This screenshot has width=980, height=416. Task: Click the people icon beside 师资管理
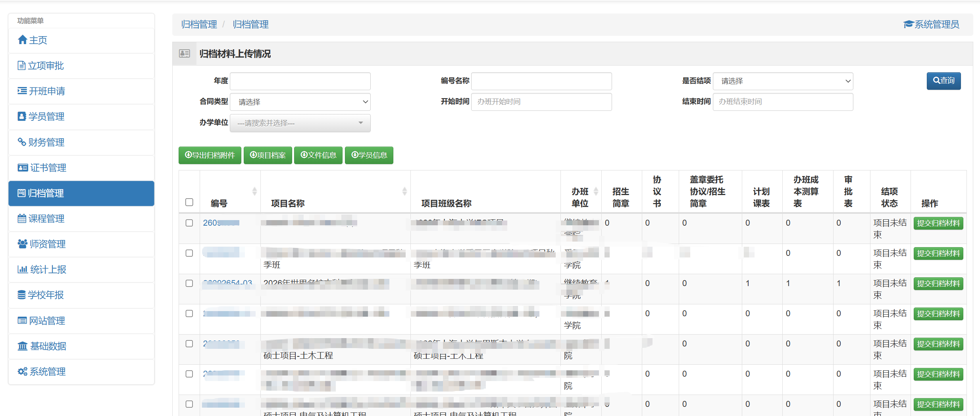(x=23, y=244)
